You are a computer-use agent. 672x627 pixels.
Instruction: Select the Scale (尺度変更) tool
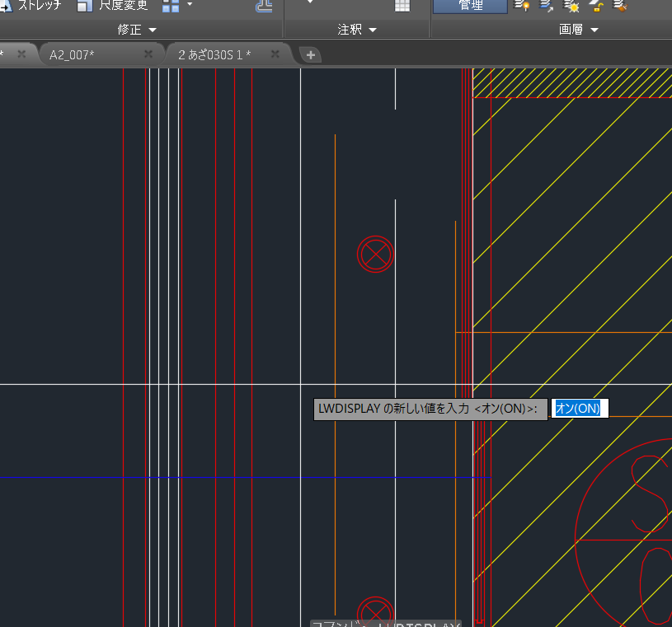112,5
